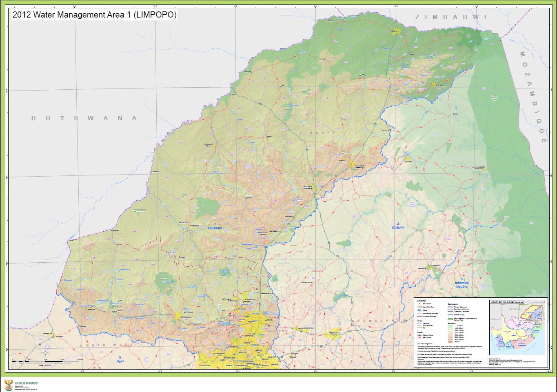557x392 pixels.
Task: Click the Primary Catchment color swatch
Action: pos(450,307)
